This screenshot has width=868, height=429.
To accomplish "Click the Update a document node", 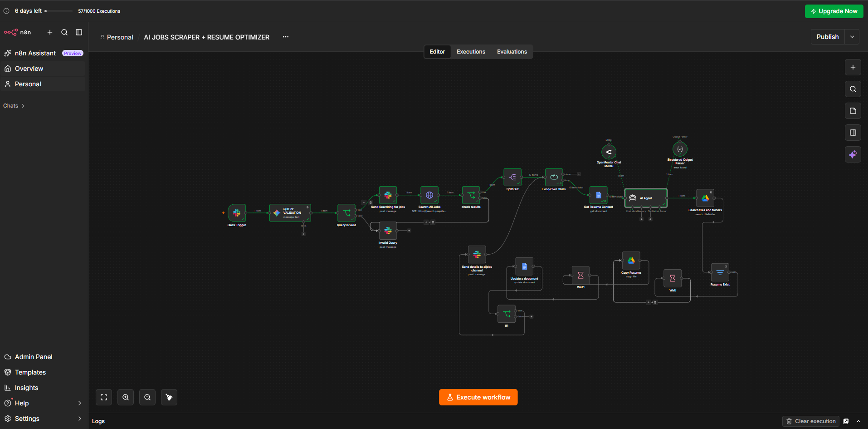I will 524,267.
